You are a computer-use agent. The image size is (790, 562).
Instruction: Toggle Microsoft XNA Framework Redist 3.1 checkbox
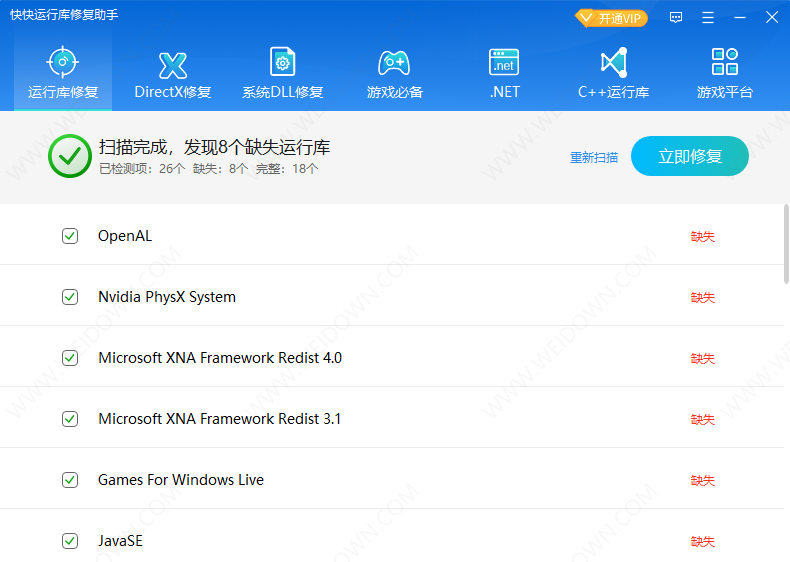(x=70, y=419)
